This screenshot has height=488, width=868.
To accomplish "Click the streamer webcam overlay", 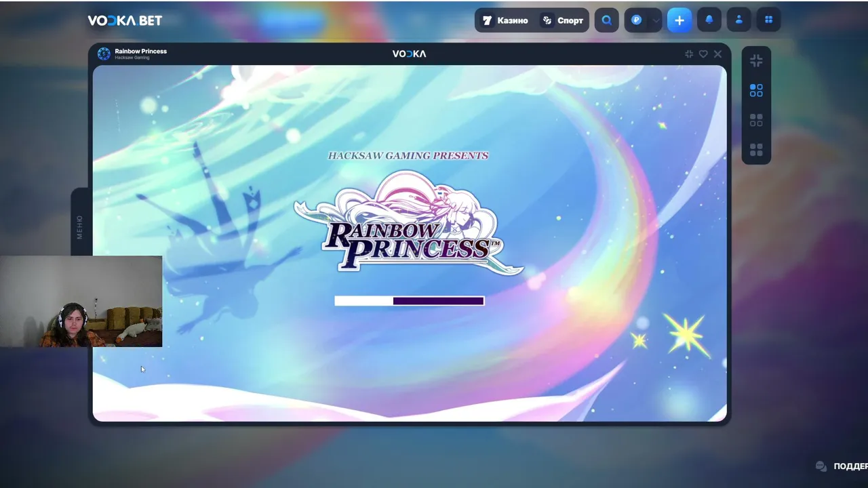I will [x=81, y=302].
